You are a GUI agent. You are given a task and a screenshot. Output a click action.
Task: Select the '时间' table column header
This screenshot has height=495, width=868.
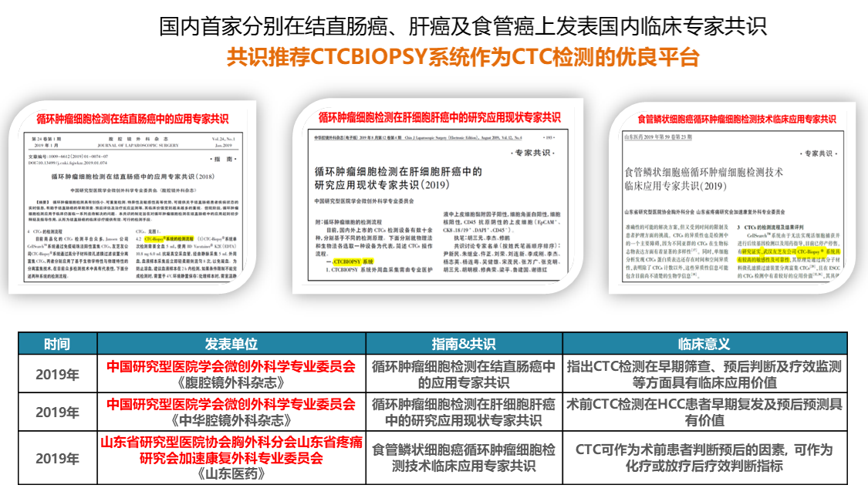[58, 343]
